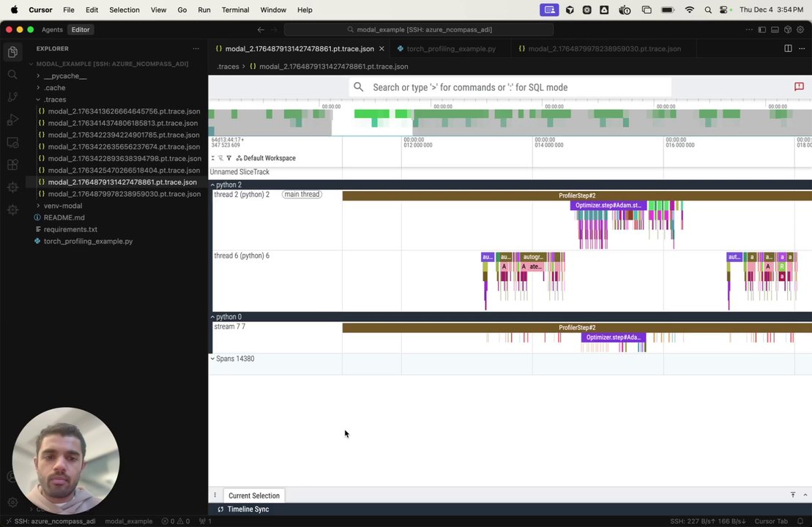Switch to modal_2.1764879978238959030 trace tab
The image size is (812, 527).
(604, 48)
